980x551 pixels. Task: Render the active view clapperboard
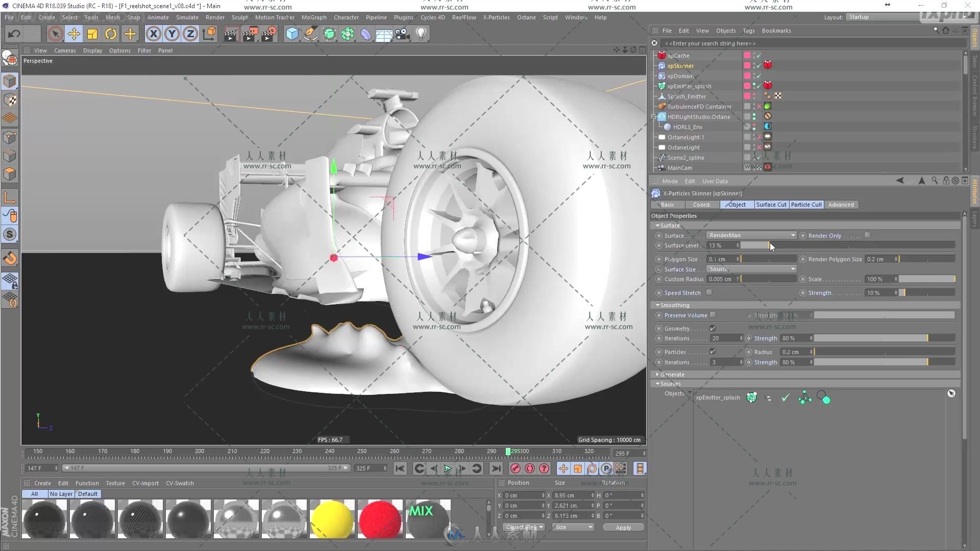point(231,34)
